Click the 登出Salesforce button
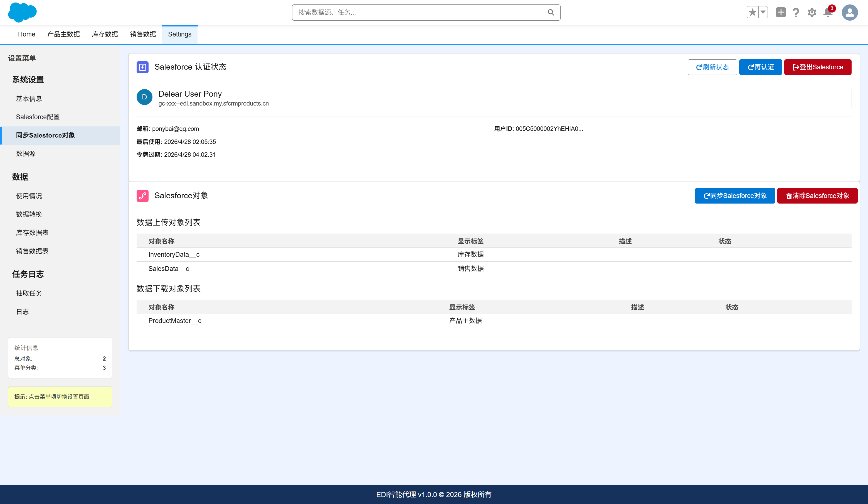The image size is (868, 504). point(818,67)
